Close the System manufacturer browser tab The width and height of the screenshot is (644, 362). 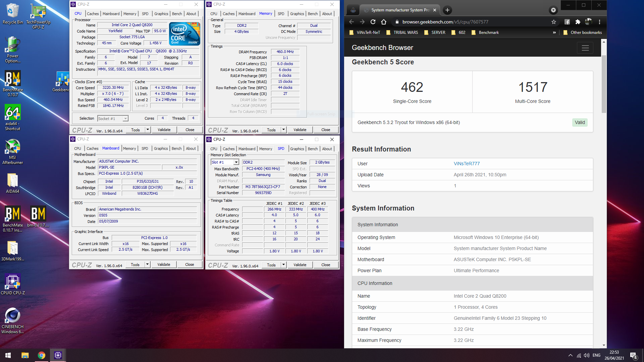pyautogui.click(x=435, y=10)
